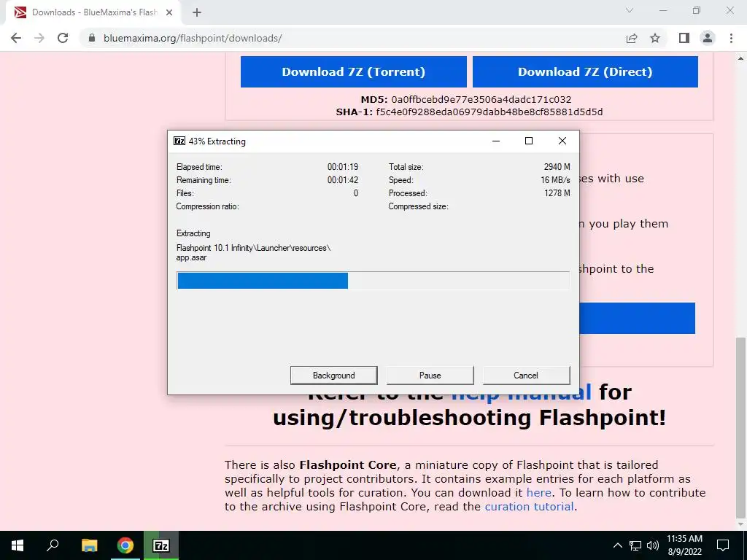The image size is (747, 560).
Task: Open File Explorer from taskbar
Action: coord(89,545)
